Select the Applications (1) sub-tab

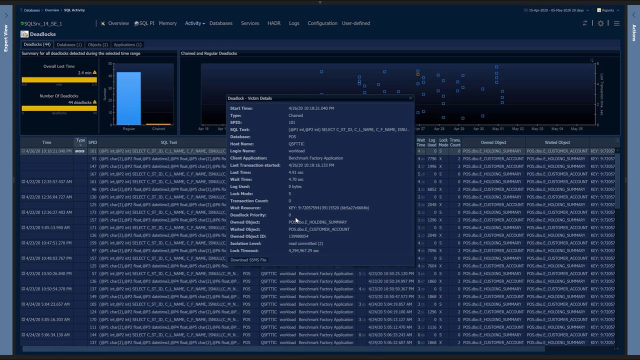click(127, 44)
